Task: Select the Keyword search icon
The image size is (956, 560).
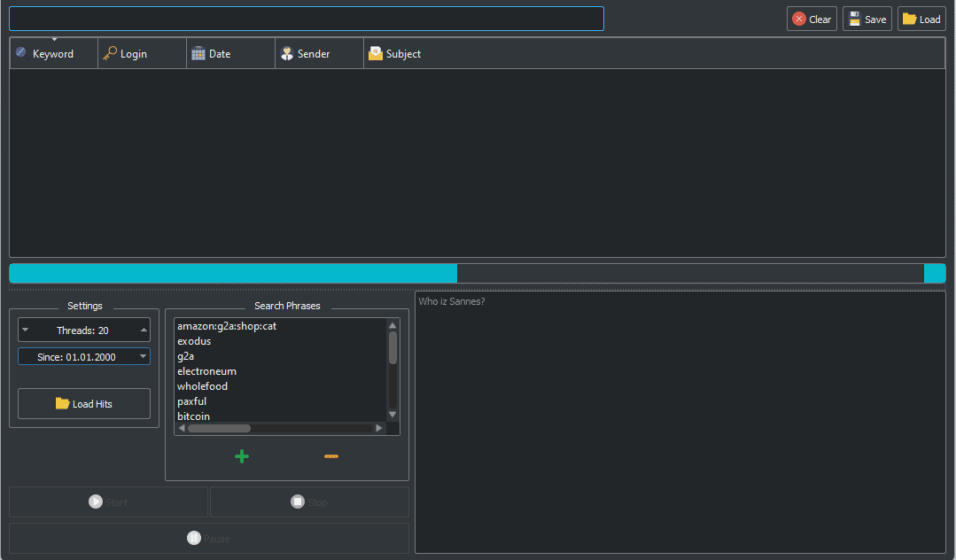Action: [x=19, y=52]
